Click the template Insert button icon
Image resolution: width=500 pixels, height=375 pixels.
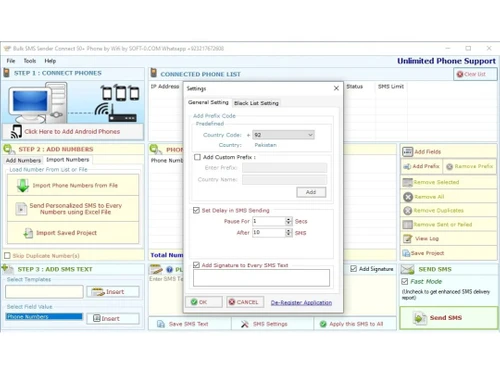tap(98, 292)
